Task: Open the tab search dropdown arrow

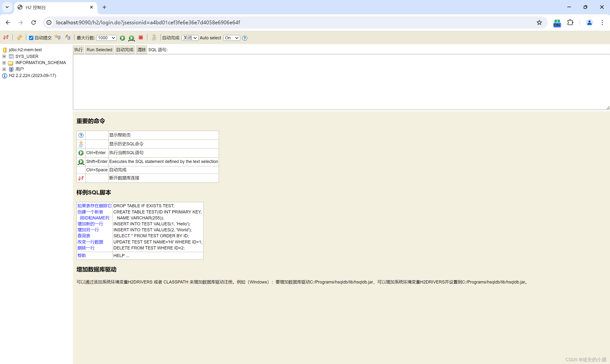Action: click(x=7, y=7)
